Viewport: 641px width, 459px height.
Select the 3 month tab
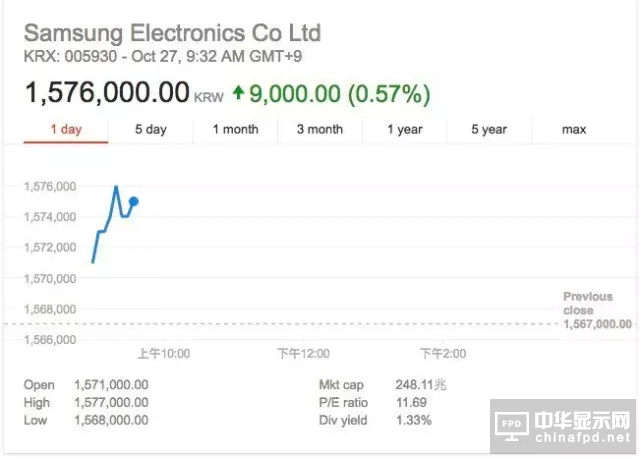click(320, 130)
